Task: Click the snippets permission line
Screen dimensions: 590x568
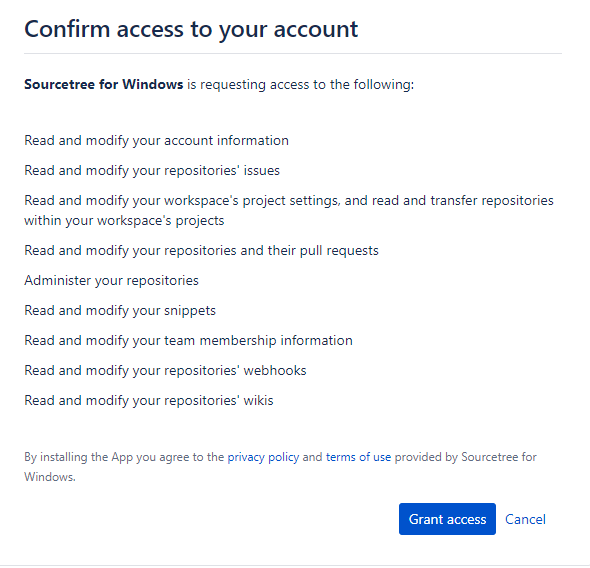Action: [120, 311]
